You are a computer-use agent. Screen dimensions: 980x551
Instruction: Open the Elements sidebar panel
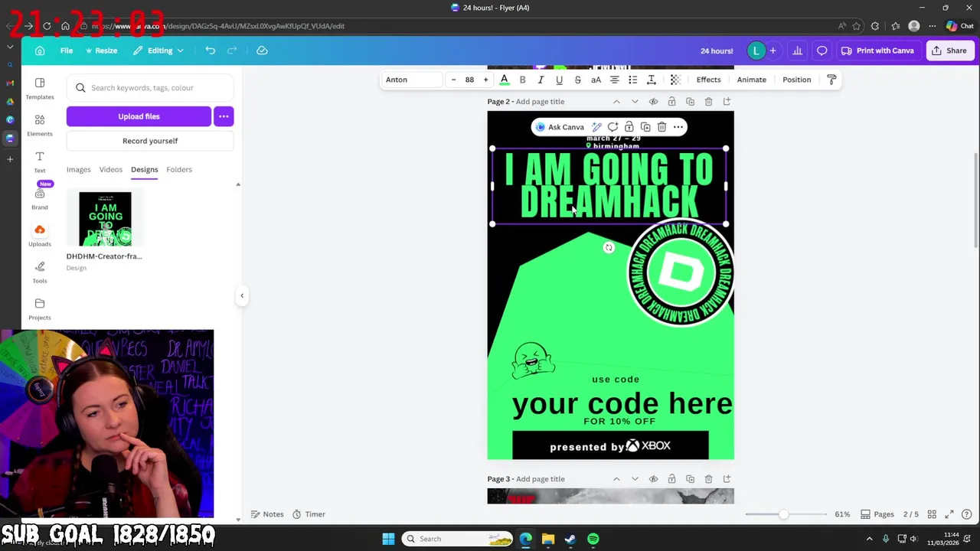[x=40, y=125]
